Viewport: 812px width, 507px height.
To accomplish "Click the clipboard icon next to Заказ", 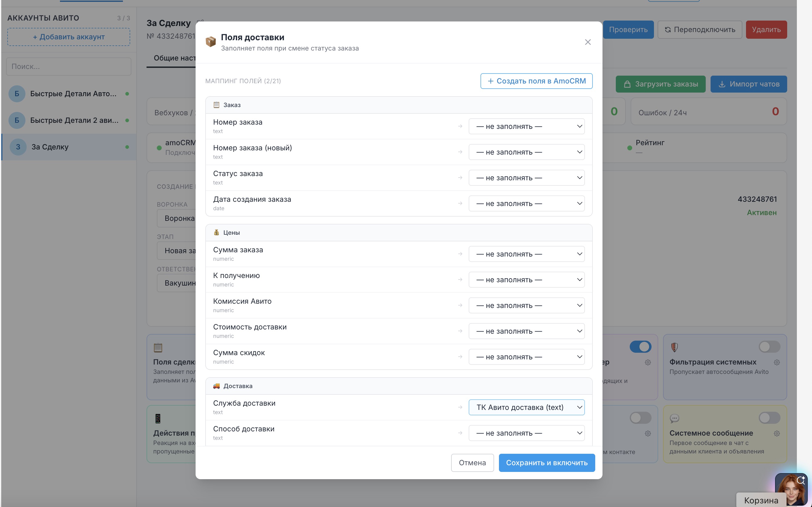I will 216,105.
